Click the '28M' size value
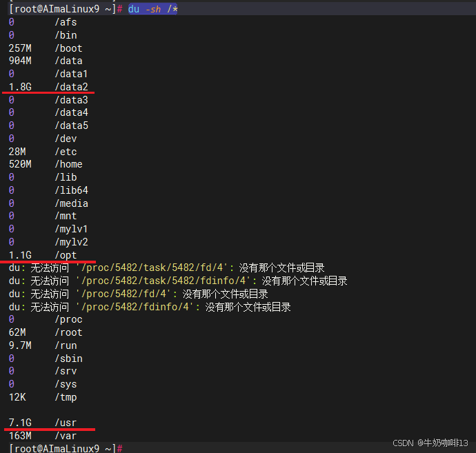The image size is (476, 453). point(17,152)
